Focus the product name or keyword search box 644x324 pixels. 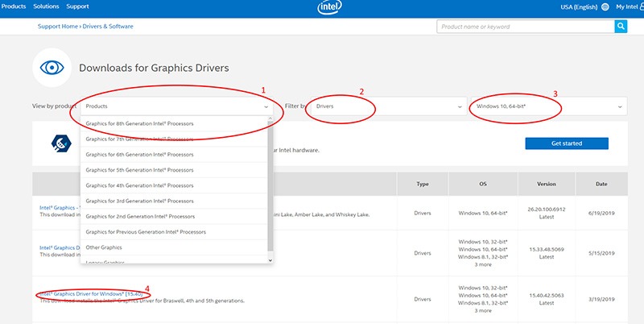(x=526, y=27)
